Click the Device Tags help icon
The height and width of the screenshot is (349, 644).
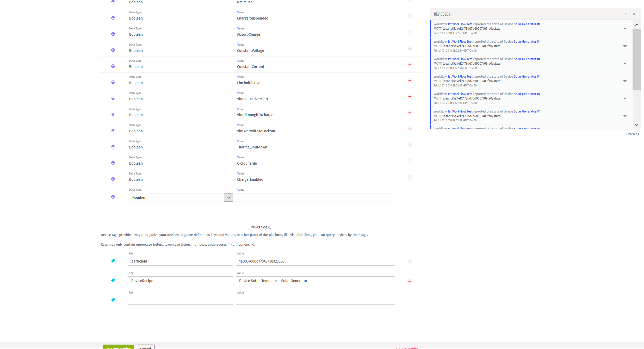[270, 227]
